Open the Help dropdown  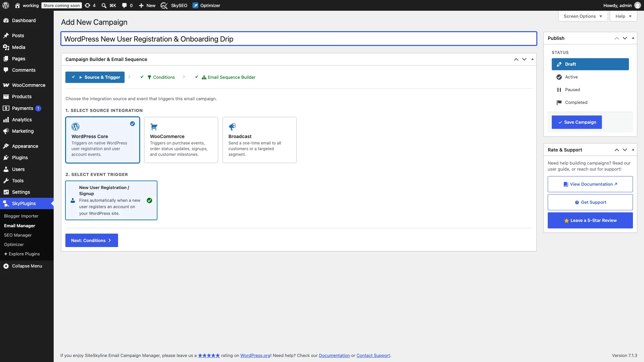(624, 16)
